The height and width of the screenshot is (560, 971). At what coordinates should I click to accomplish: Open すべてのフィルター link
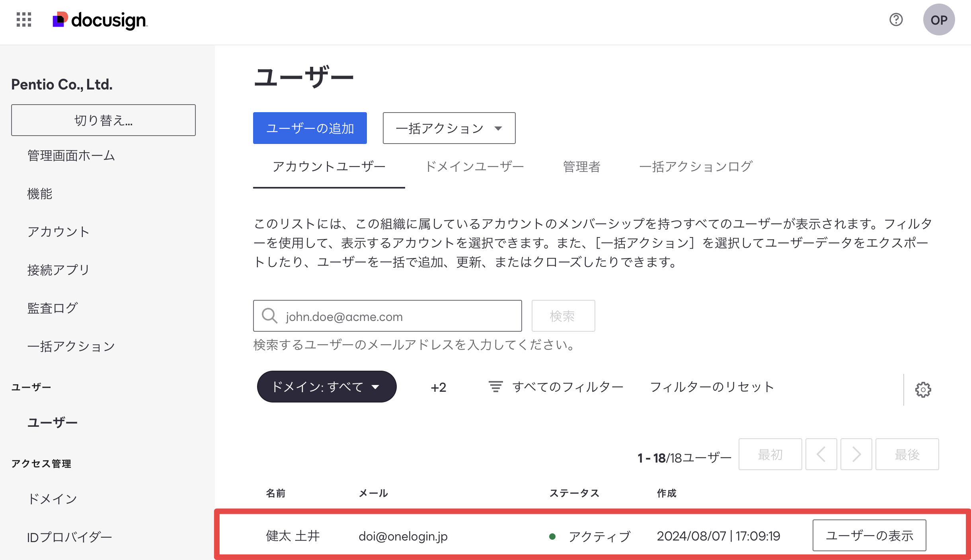point(568,387)
